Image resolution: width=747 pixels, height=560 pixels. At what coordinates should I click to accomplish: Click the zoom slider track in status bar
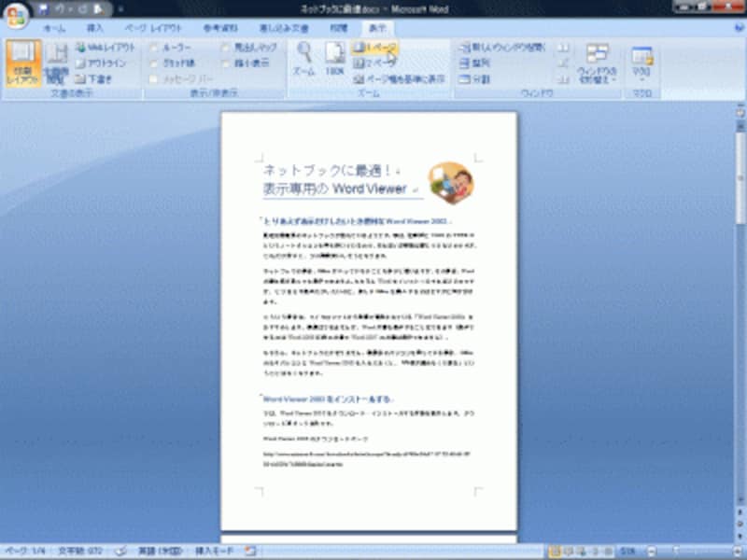[693, 552]
